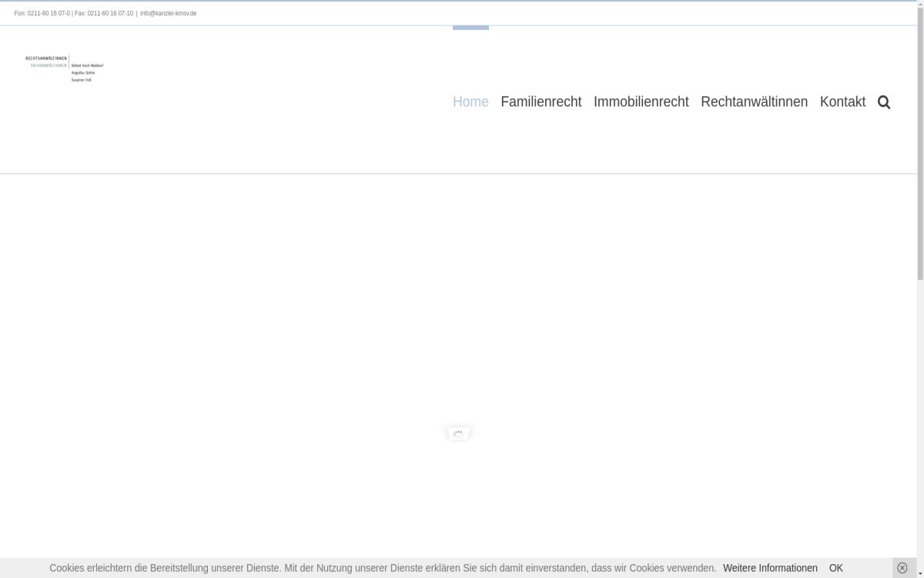Viewport: 924px width, 578px height.
Task: Click the empty scrollbar track below the thumb
Action: 919,424
